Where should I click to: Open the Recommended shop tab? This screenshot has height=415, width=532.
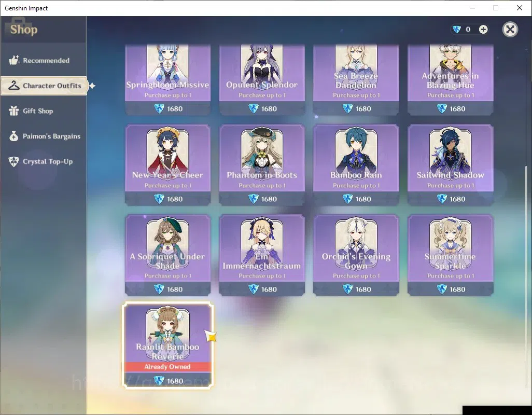[44, 60]
